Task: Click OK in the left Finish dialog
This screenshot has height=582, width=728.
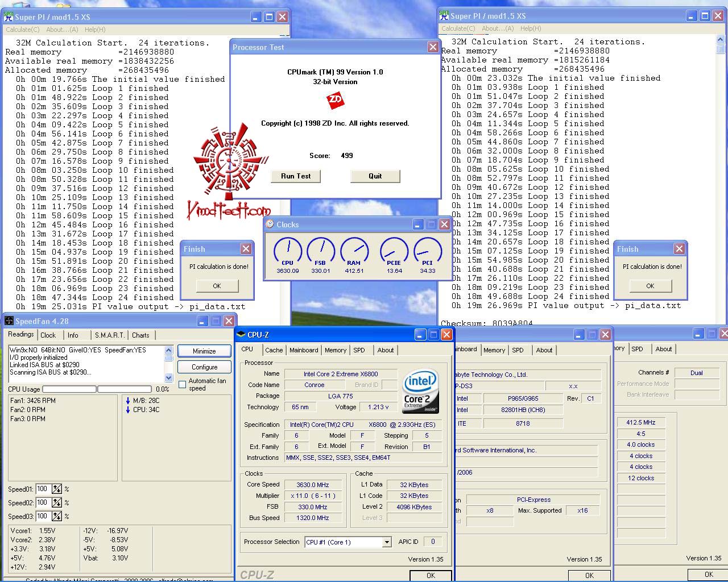Action: tap(217, 286)
